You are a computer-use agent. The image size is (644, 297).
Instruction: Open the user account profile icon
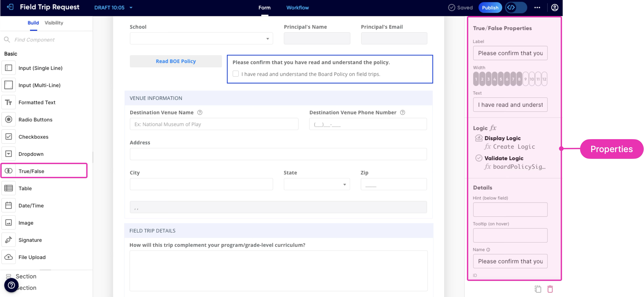point(554,8)
